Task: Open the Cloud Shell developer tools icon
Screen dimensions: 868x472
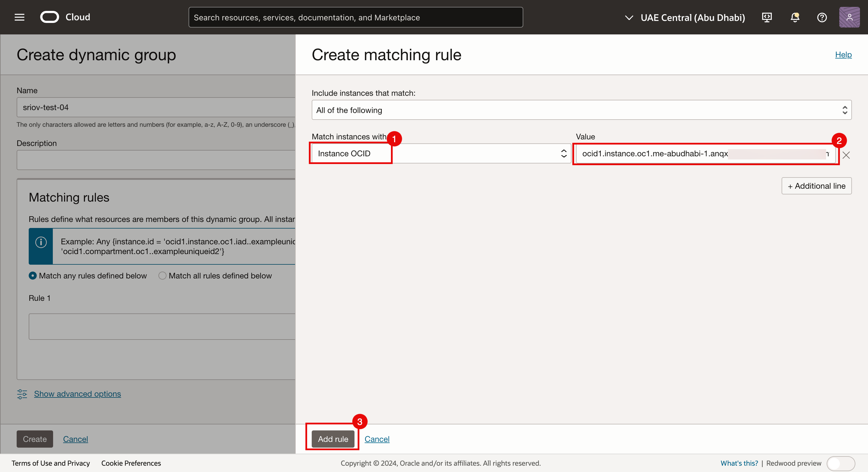Action: (767, 17)
